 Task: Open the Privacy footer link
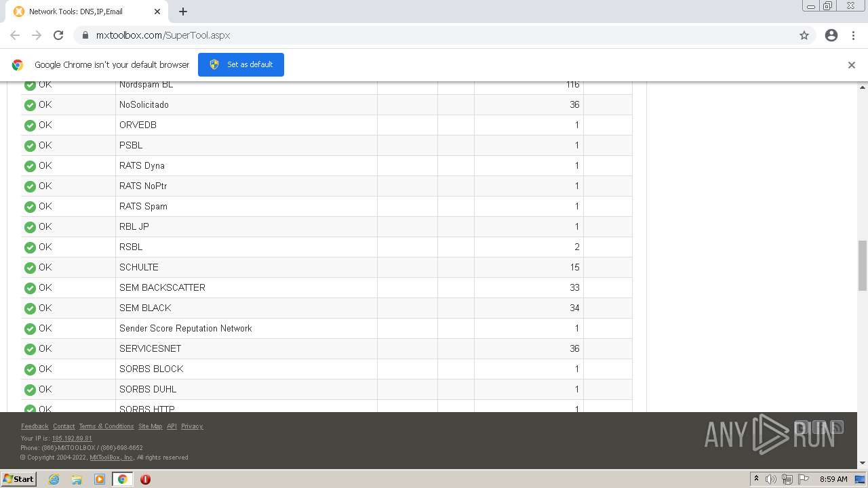point(192,426)
